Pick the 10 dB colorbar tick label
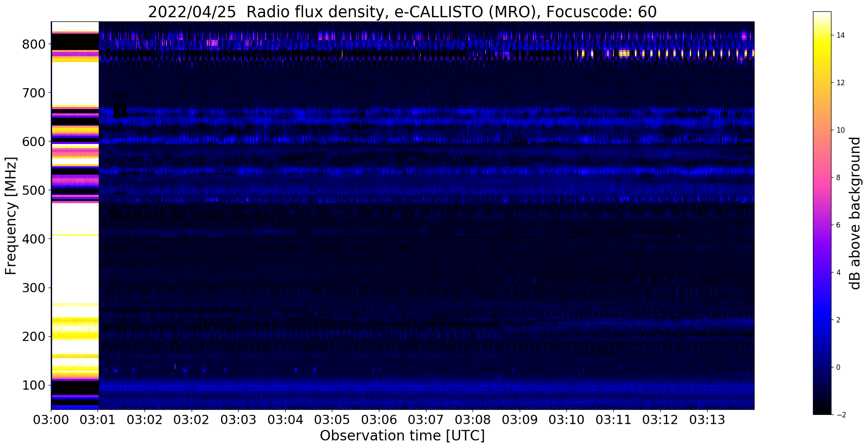Viewport: 868px width, 448px height. [x=841, y=130]
